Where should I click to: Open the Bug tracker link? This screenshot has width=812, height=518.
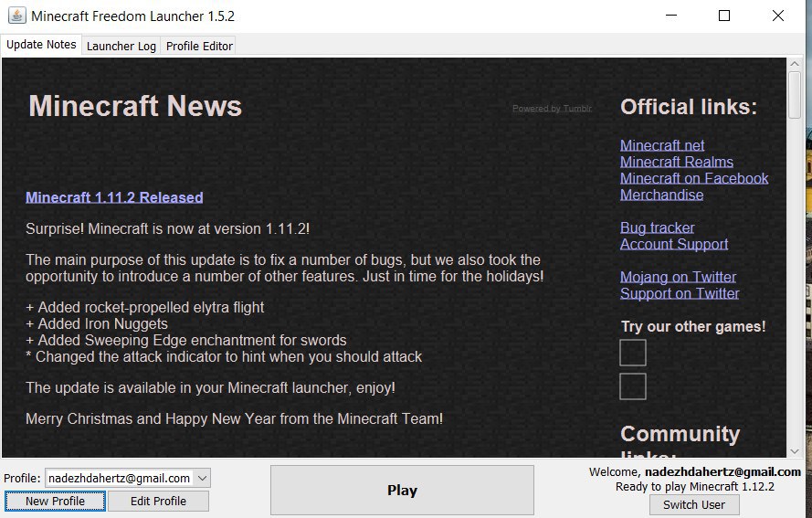(x=657, y=227)
